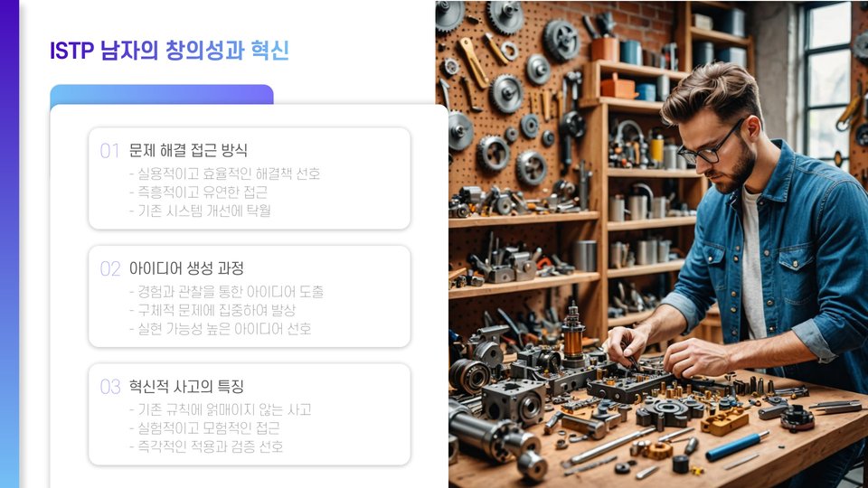
Task: Select the line "경험과 관찰을 통한 아이디어 도출"
Action: pos(226,292)
